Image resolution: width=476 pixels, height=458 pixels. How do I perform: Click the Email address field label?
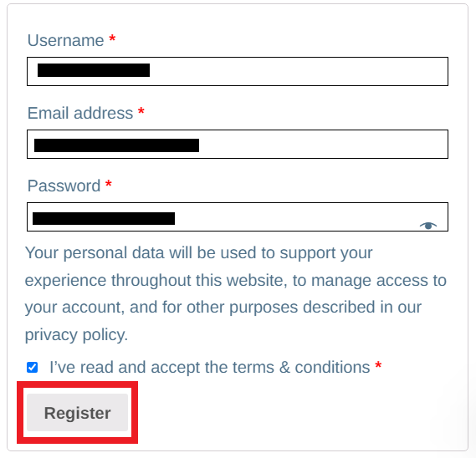tap(80, 113)
